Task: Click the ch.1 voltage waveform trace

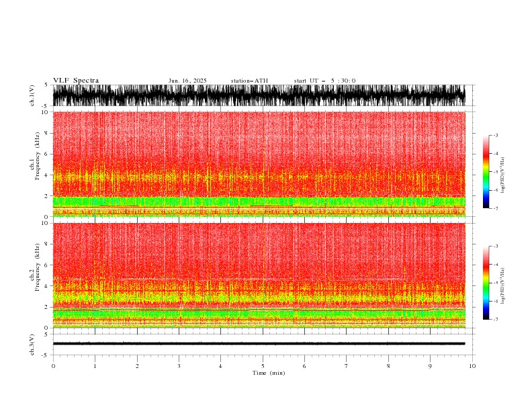Action: click(x=259, y=95)
